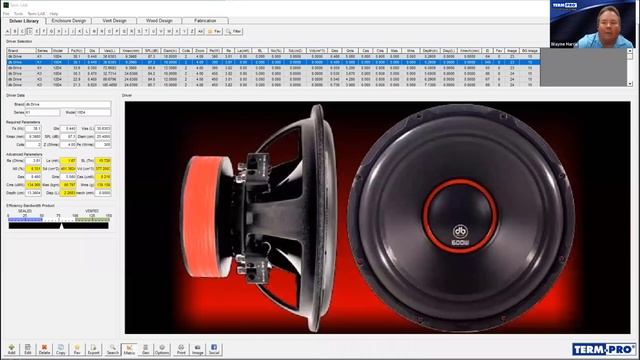Switch to the Fabrication tab
Screen dimensions: 640x360
click(x=205, y=20)
